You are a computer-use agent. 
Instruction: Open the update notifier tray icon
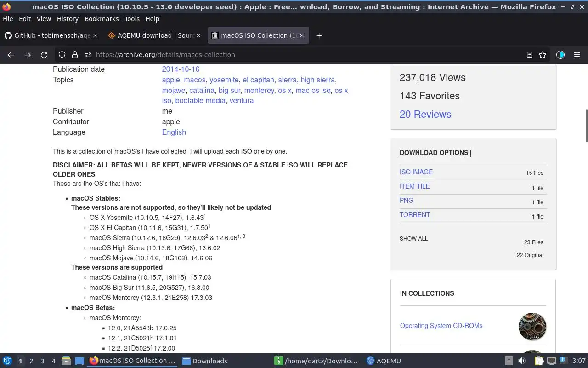(564, 361)
